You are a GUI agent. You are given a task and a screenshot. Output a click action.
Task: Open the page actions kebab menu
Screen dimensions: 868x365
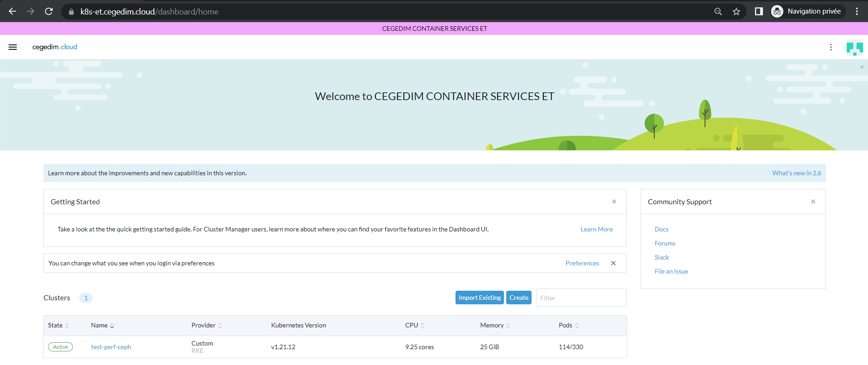[x=830, y=47]
